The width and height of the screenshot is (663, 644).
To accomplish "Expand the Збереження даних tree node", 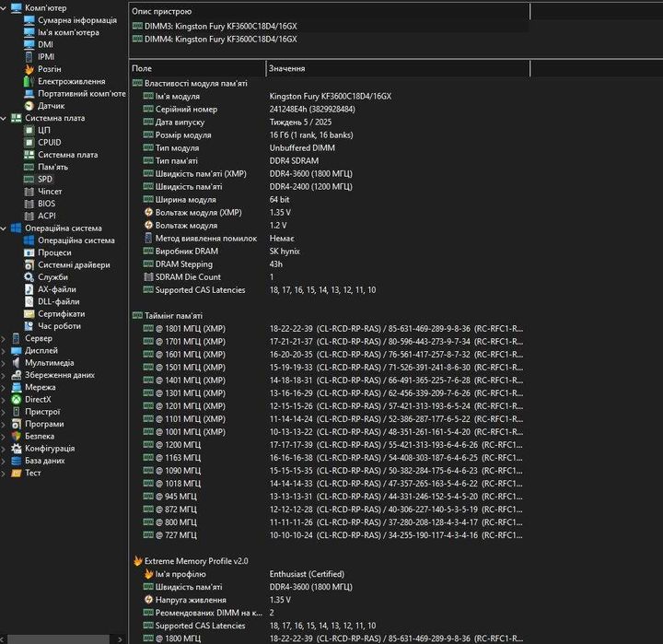I will coord(4,376).
